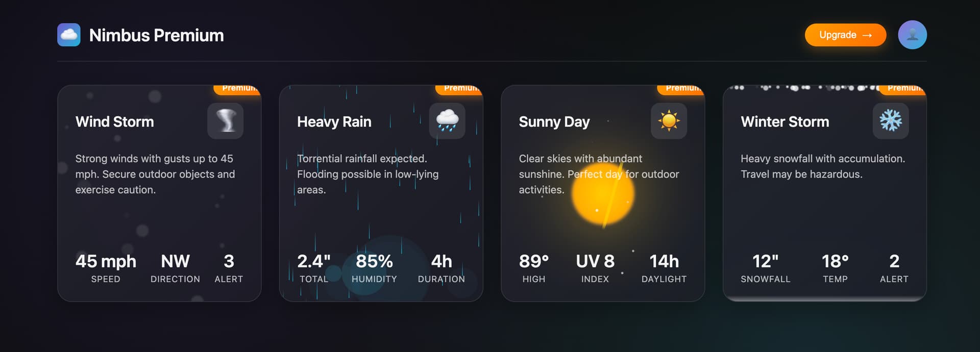Click the Wind Storm alert count 3
This screenshot has height=352, width=980.
(229, 268)
